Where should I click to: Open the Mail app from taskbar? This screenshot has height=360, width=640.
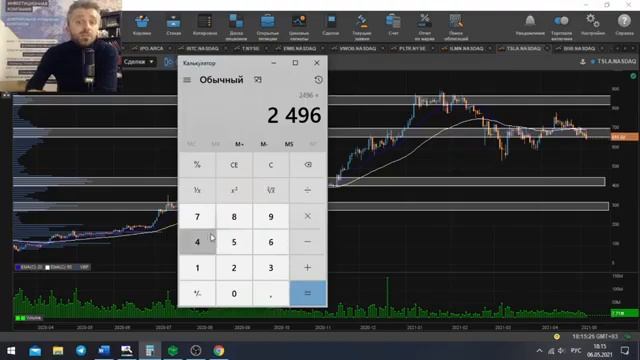(35, 351)
